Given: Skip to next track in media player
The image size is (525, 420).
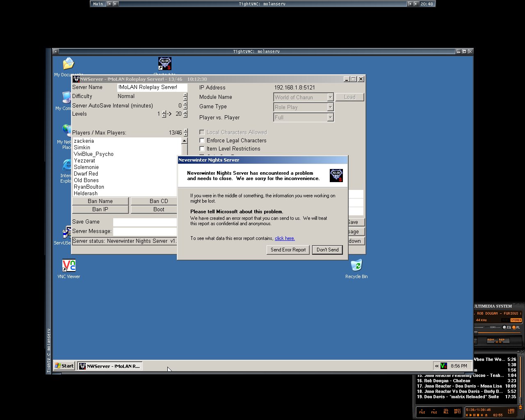Looking at the screenshot, I should (482, 415).
